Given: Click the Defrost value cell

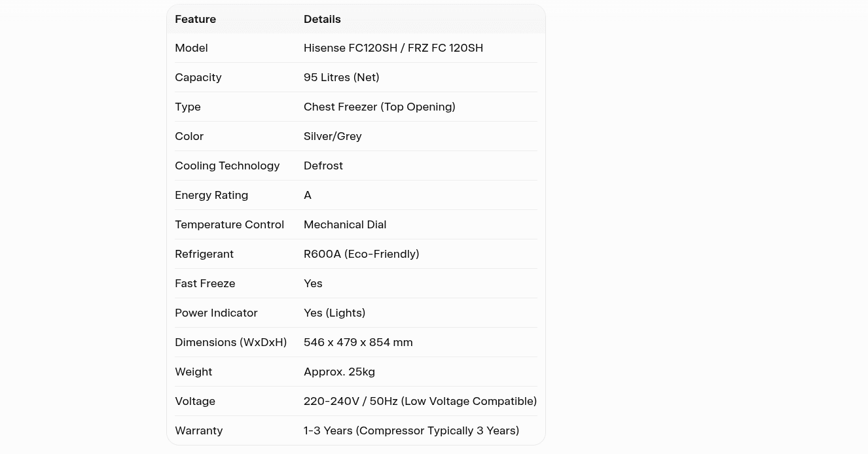Looking at the screenshot, I should (323, 166).
